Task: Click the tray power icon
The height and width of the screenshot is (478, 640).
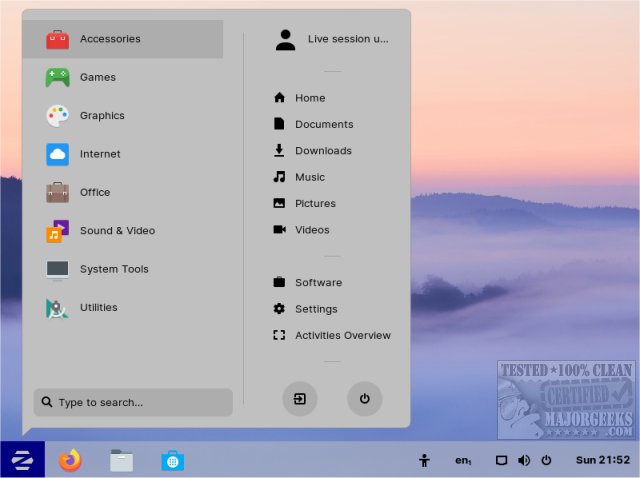Action: (x=546, y=460)
